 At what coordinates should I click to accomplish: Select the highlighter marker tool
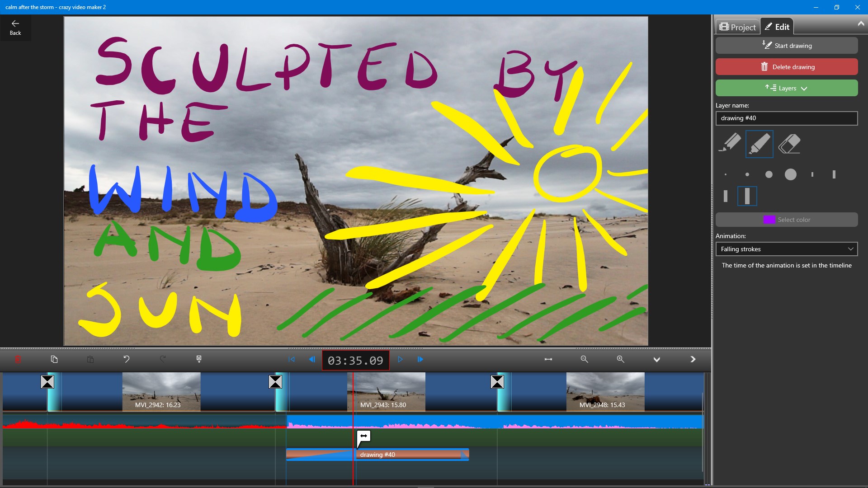pos(759,144)
